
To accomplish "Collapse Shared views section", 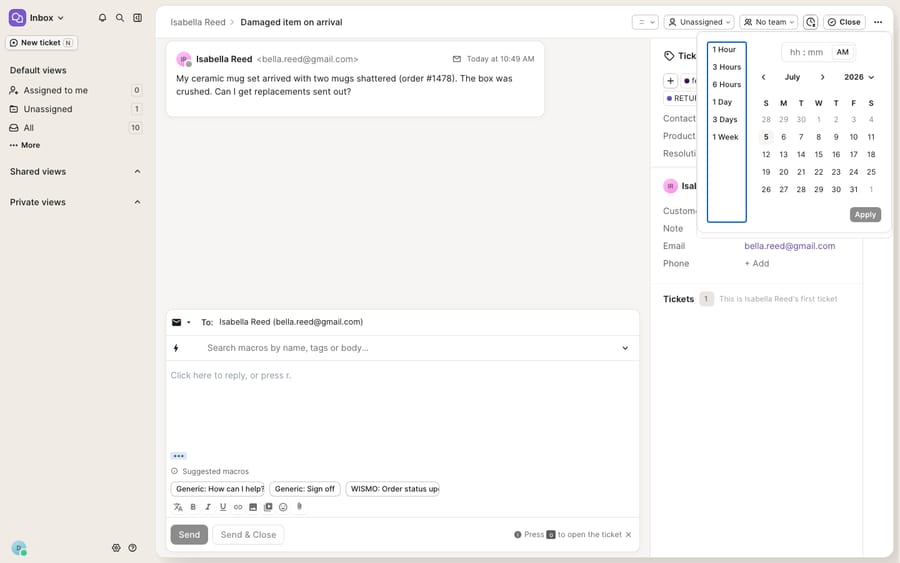I will (x=137, y=172).
